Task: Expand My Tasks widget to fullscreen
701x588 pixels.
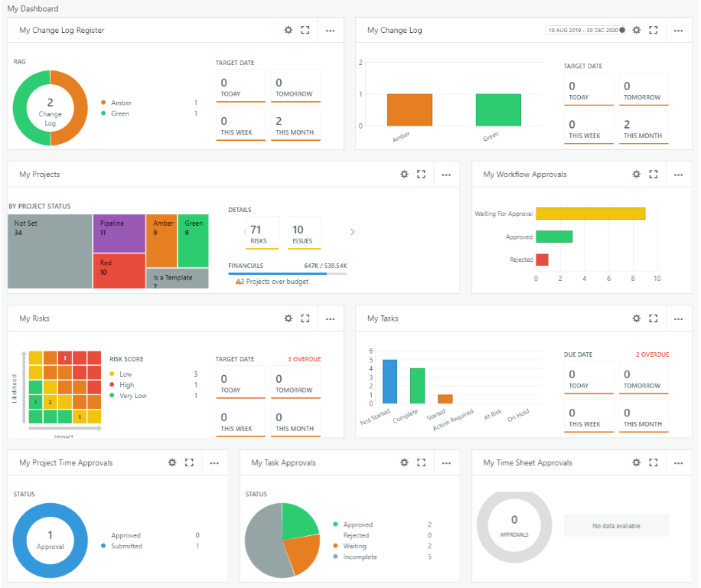Action: pyautogui.click(x=654, y=318)
